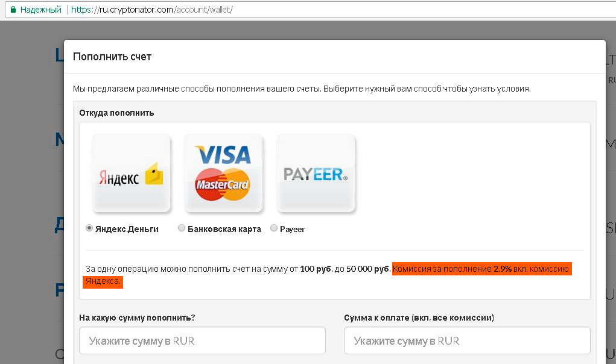
Task: Click dimmed background left of dialog
Action: (31, 196)
